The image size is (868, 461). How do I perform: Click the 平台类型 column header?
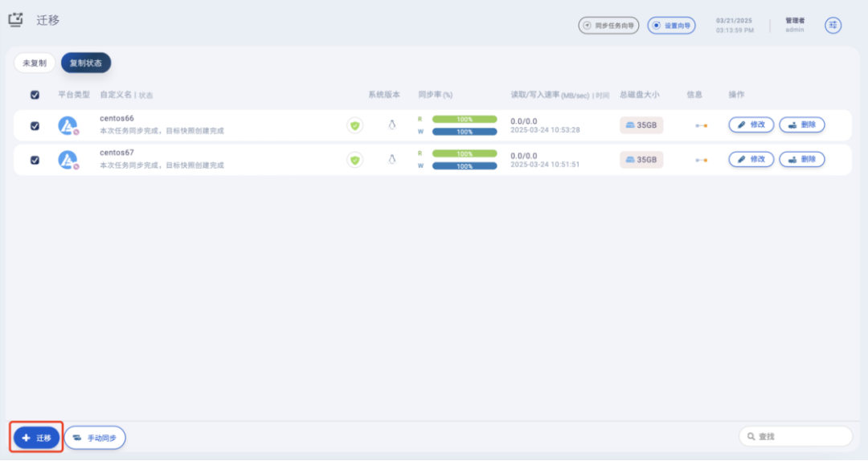(x=74, y=95)
